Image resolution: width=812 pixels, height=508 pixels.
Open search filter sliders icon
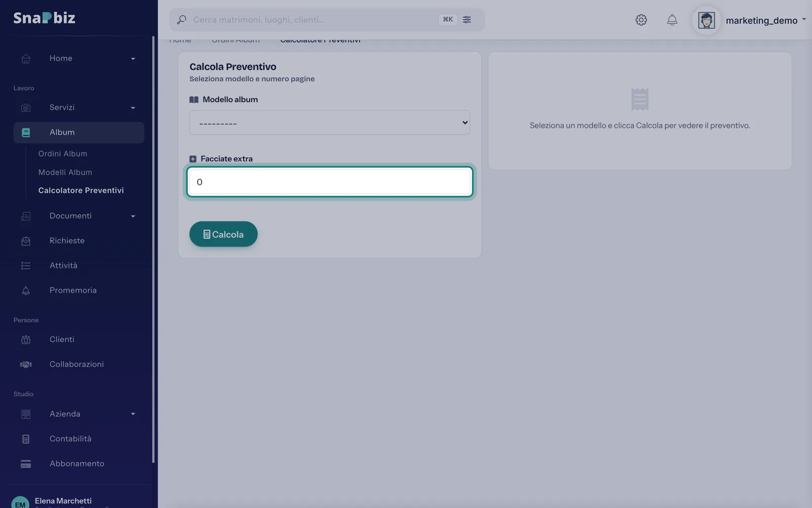coord(467,19)
